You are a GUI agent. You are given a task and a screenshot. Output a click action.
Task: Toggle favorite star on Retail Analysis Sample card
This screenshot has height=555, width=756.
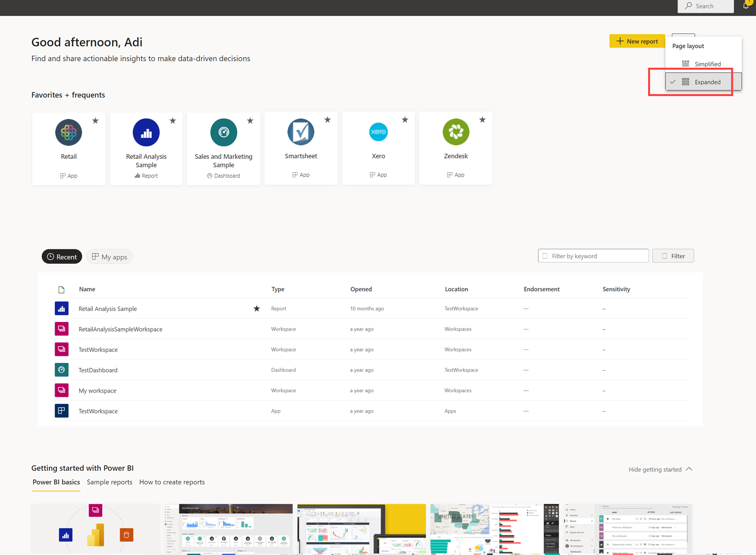[173, 120]
